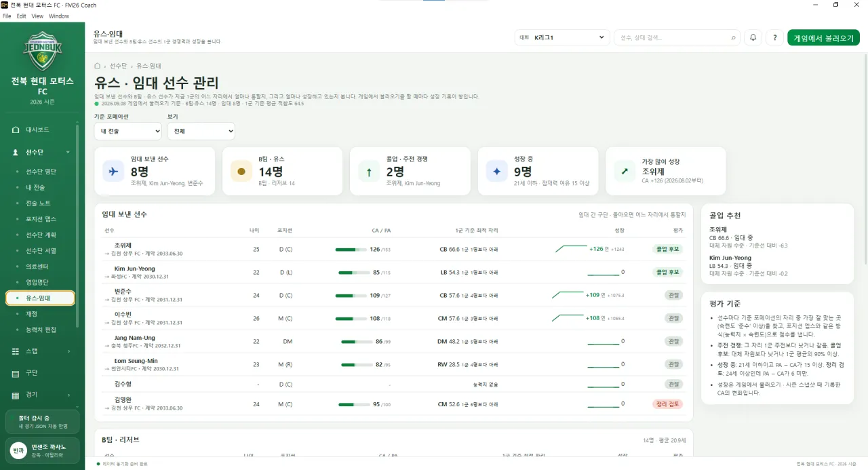
Task: Expand the 스탭 sidebar section chevron
Action: 68,351
